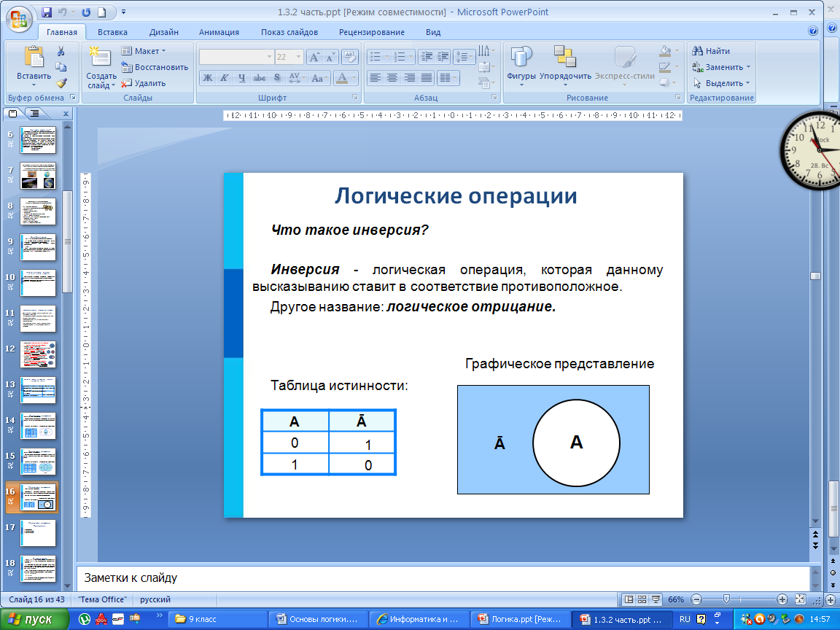
Task: Start slide show from status bar icon
Action: (656, 599)
